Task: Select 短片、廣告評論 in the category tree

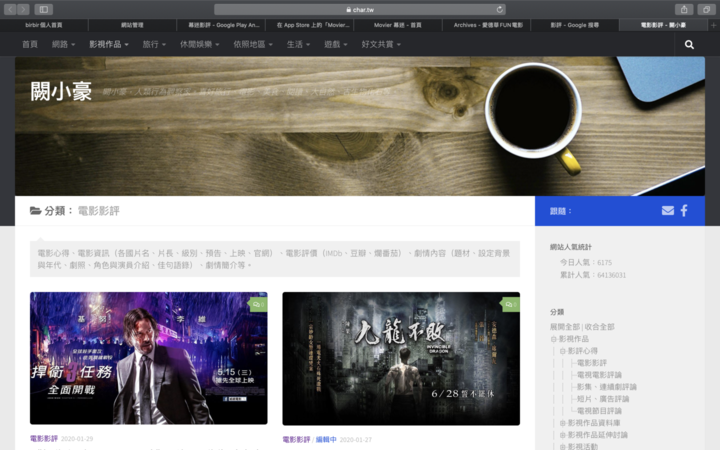Action: pyautogui.click(x=603, y=399)
